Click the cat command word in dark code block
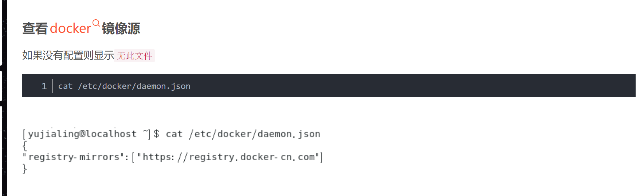The height and width of the screenshot is (196, 644). pyautogui.click(x=65, y=86)
